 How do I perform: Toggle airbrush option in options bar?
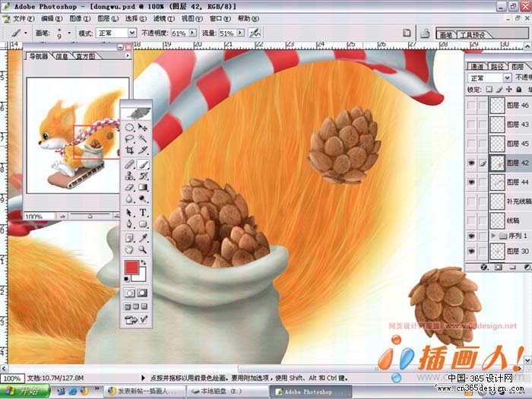coord(255,33)
